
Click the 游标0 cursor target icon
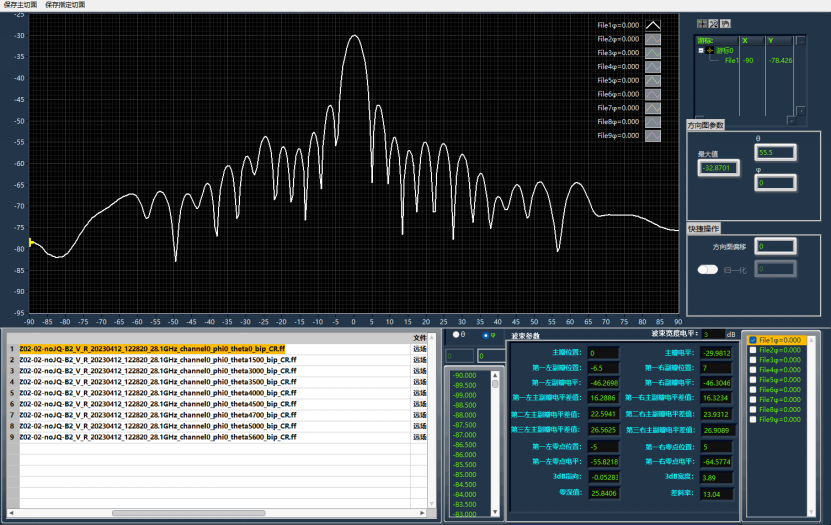pyautogui.click(x=712, y=50)
